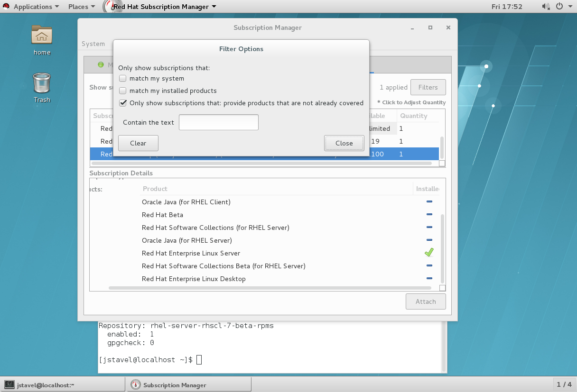Select 'Oracle Java (for RHEL Client)' product row
577x392 pixels.
[290, 202]
